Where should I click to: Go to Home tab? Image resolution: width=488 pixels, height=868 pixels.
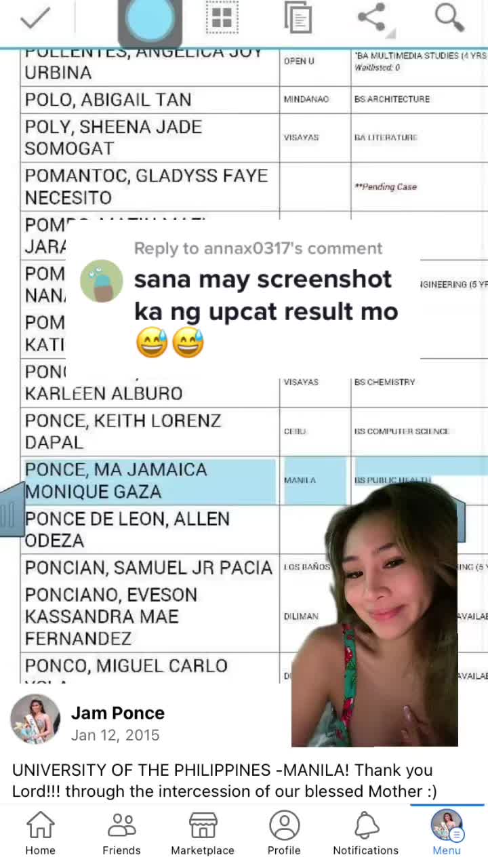[40, 834]
